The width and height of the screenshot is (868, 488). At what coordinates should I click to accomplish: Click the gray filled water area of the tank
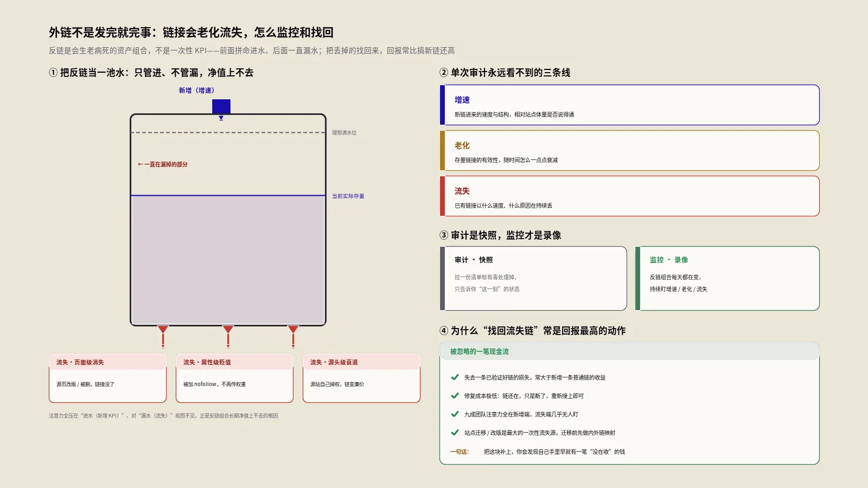pyautogui.click(x=228, y=260)
